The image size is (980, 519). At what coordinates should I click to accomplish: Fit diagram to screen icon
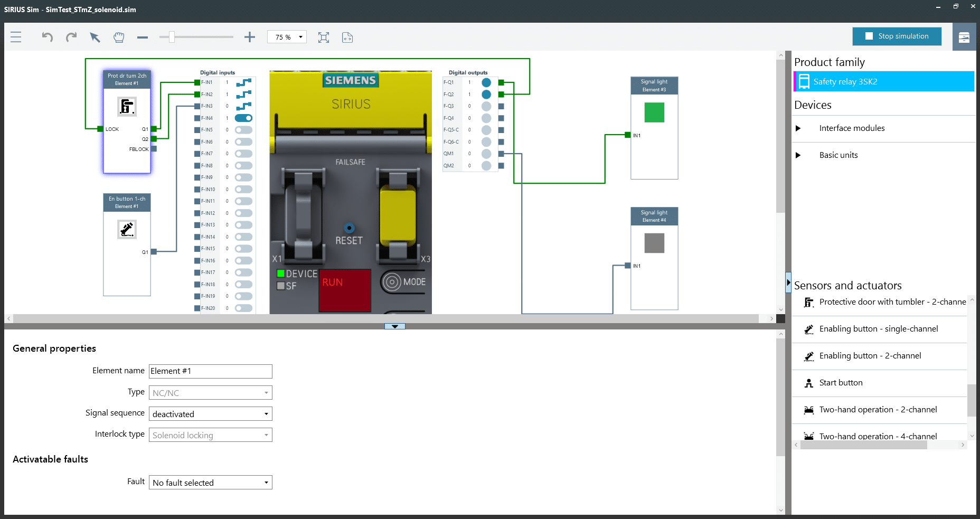point(324,37)
